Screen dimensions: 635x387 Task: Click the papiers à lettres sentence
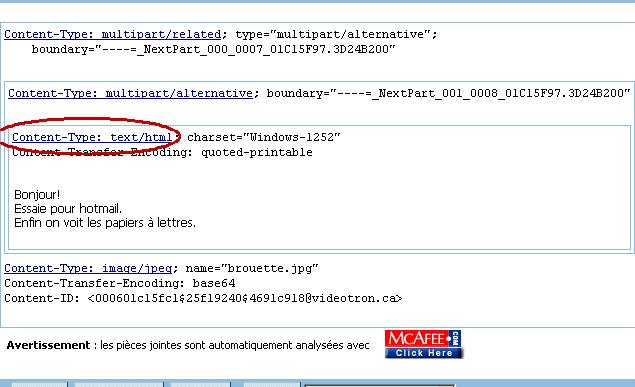[x=105, y=223]
